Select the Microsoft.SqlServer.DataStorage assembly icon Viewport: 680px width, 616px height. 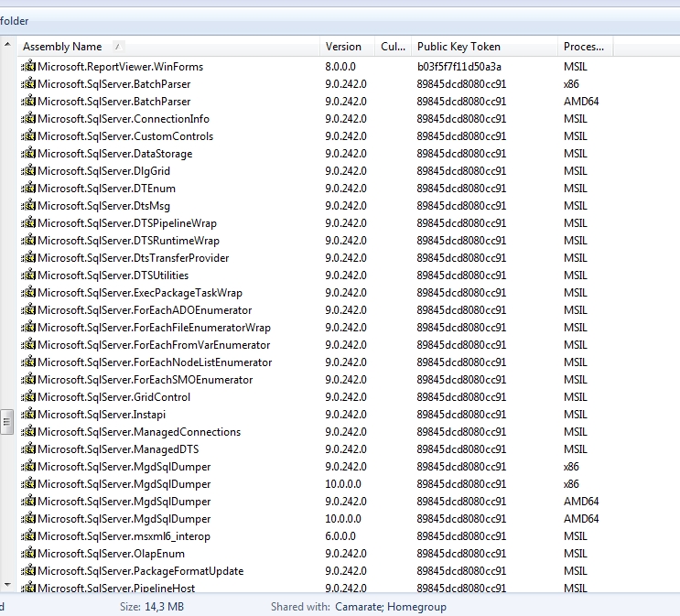click(28, 154)
